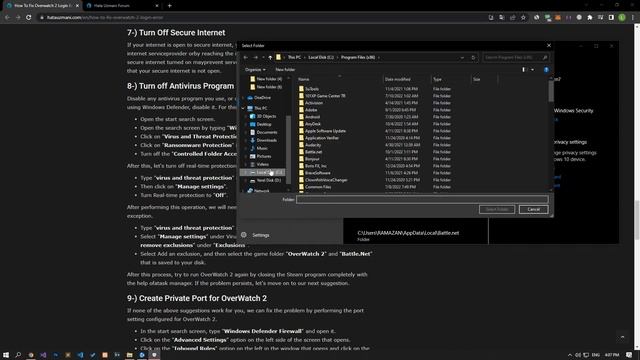Open a new browser tab
Viewport: 640px width, 360px height.
click(x=169, y=6)
